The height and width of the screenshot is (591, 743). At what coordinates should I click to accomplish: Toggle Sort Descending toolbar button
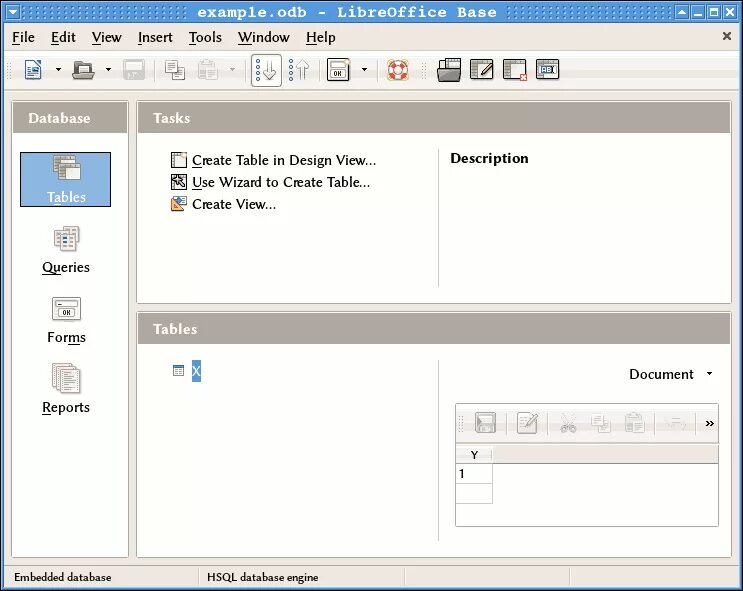299,70
